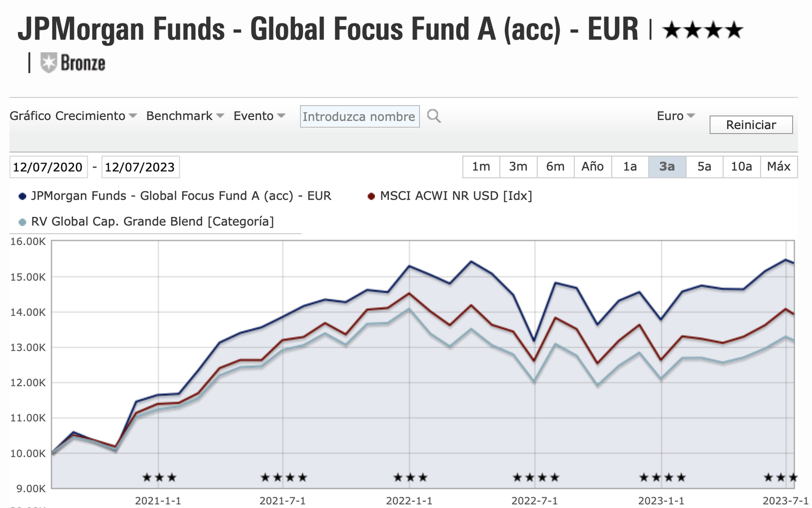Choose the 6m period tab
812x508 pixels.
coord(555,167)
